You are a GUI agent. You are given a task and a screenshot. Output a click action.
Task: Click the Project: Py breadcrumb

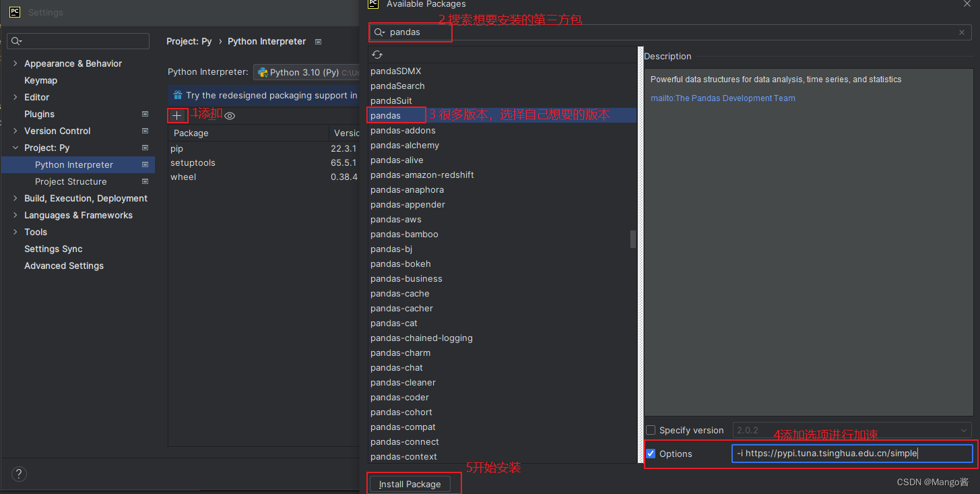189,41
